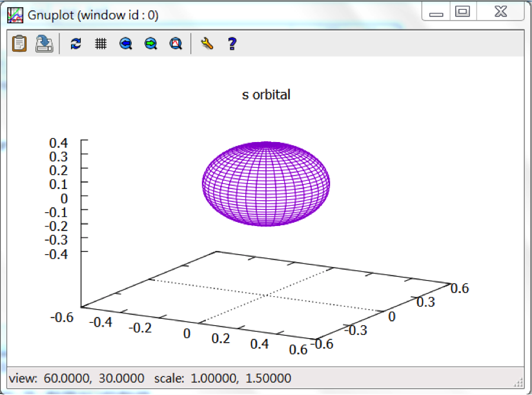Toggle the grid display on the plot
532x395 pixels.
click(x=100, y=43)
